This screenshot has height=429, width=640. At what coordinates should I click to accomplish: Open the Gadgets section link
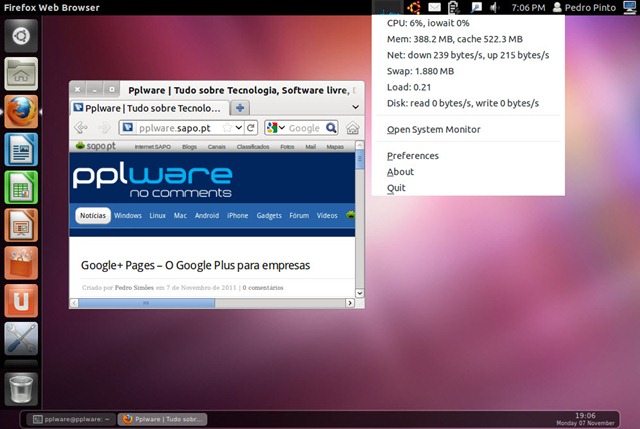click(x=269, y=216)
